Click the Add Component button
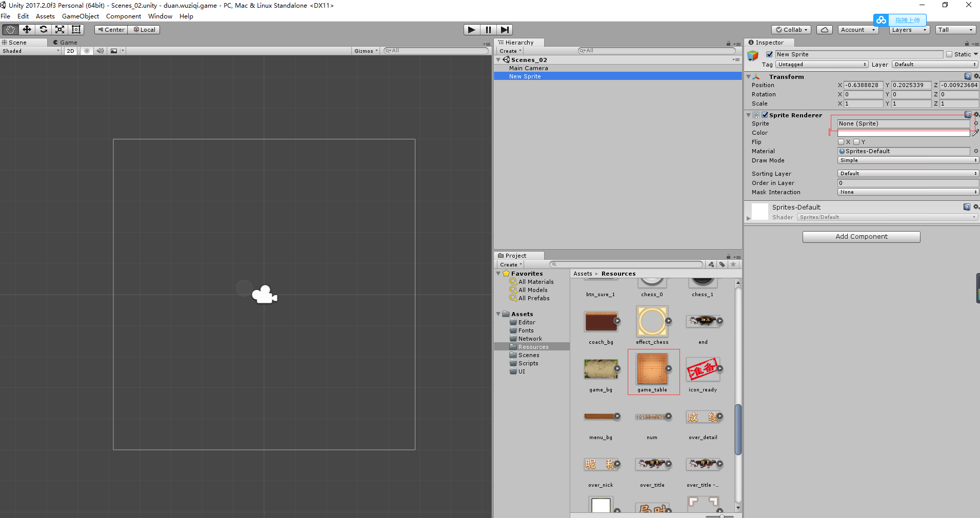Image resolution: width=980 pixels, height=518 pixels. click(x=861, y=236)
